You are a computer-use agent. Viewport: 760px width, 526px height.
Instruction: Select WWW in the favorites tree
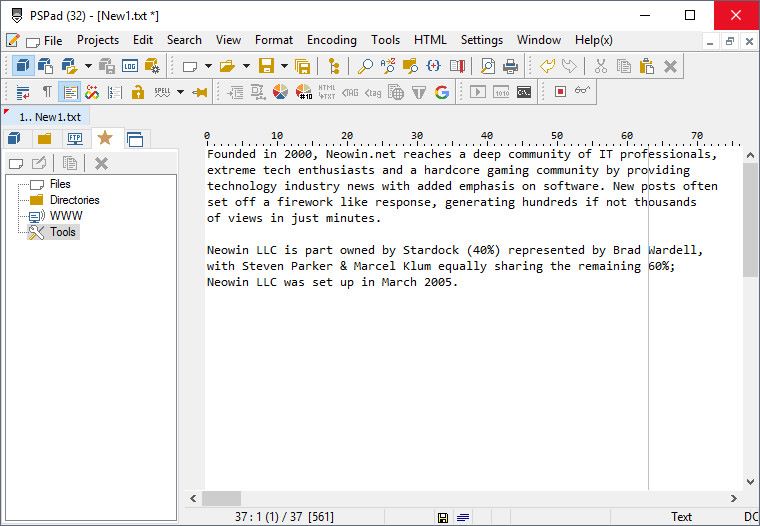[66, 216]
